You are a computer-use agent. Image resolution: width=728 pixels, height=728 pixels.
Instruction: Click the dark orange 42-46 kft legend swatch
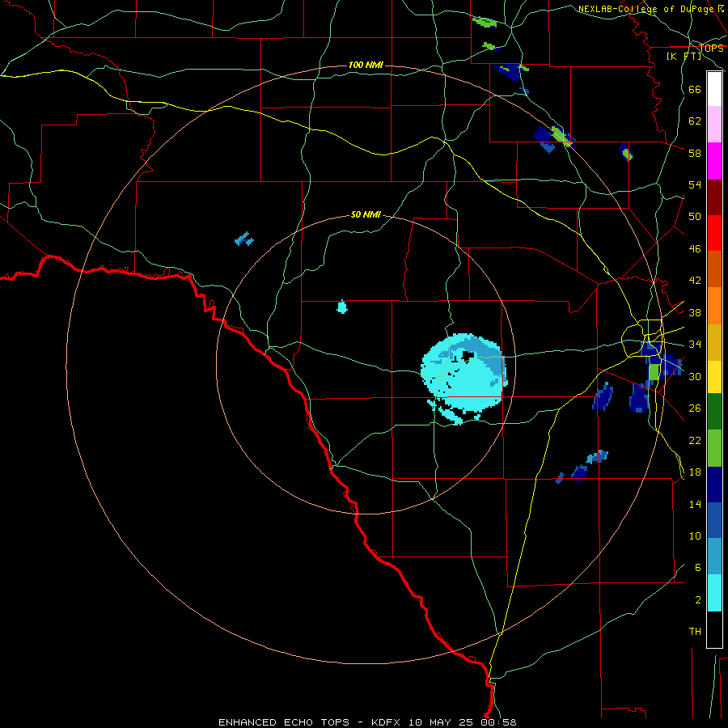pos(714,269)
